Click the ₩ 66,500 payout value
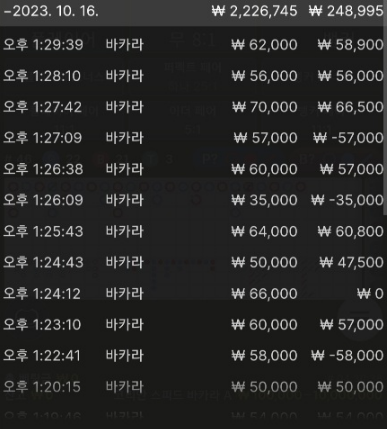The image size is (387, 429). tap(350, 107)
